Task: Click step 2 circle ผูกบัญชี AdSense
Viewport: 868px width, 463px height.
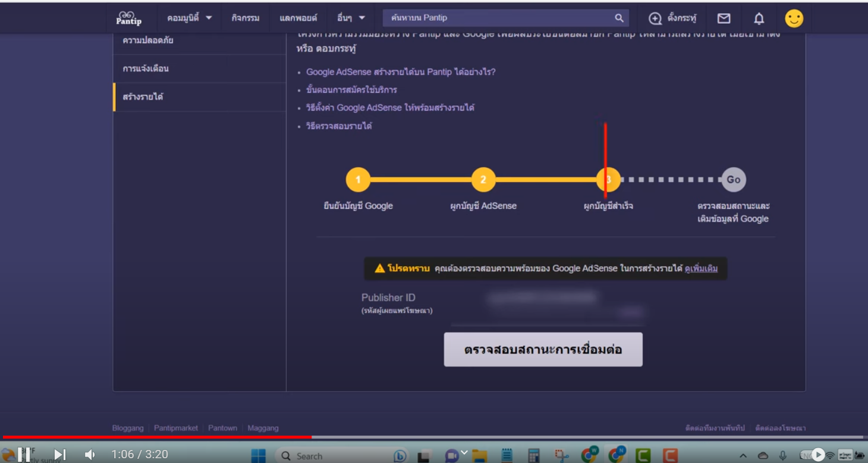Action: [x=483, y=180]
